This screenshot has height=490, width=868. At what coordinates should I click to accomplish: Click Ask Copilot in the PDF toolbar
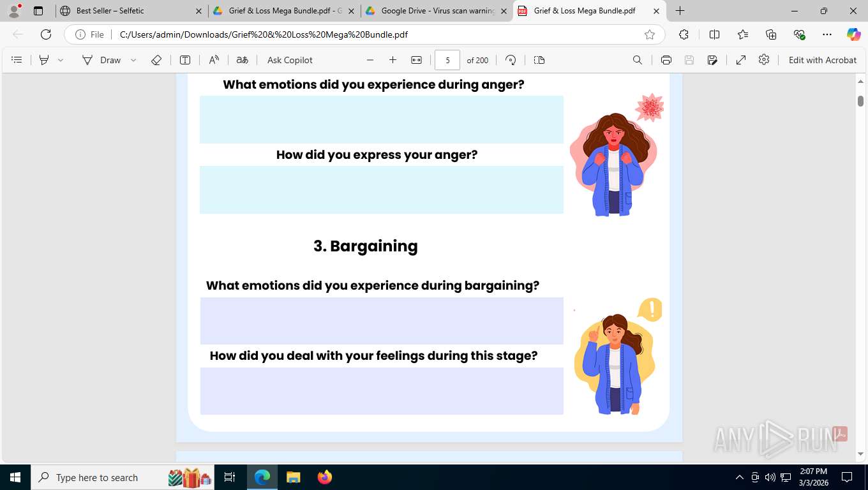(x=290, y=60)
